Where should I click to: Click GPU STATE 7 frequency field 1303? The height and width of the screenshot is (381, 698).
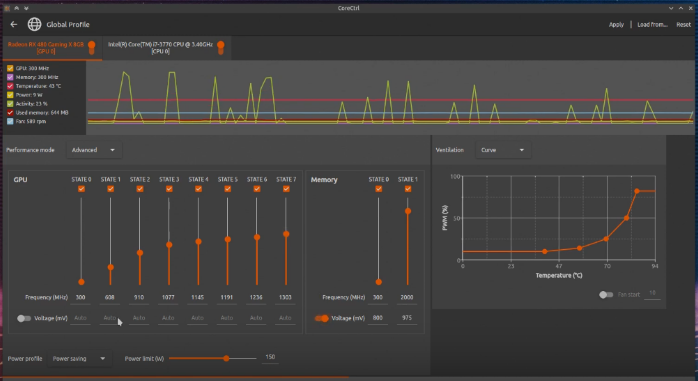click(x=285, y=297)
